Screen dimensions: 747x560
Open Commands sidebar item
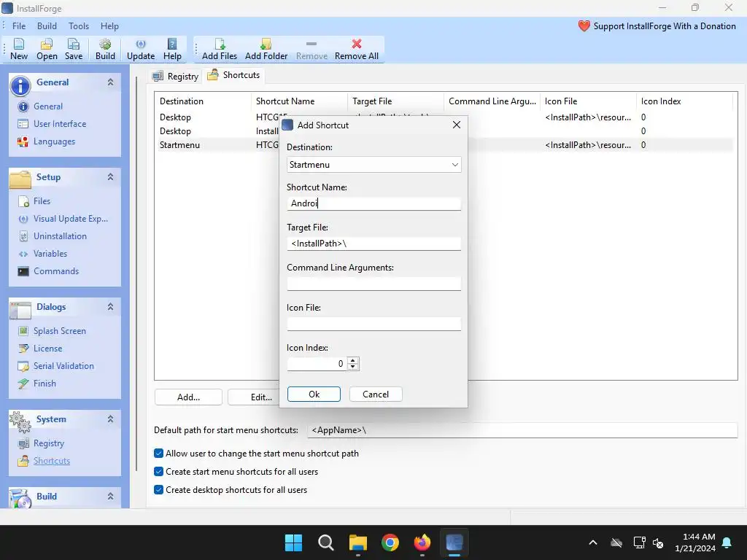tap(55, 271)
